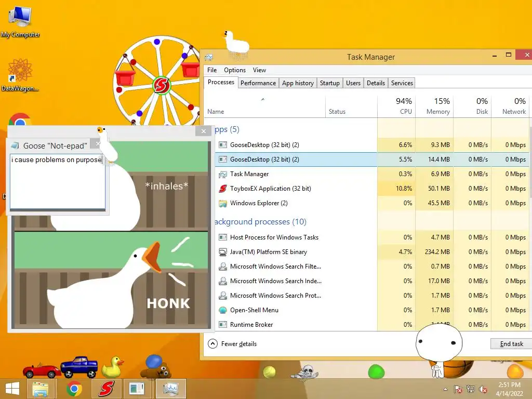Click the Status column header
Viewport: 532px width, 399px height.
pos(351,106)
